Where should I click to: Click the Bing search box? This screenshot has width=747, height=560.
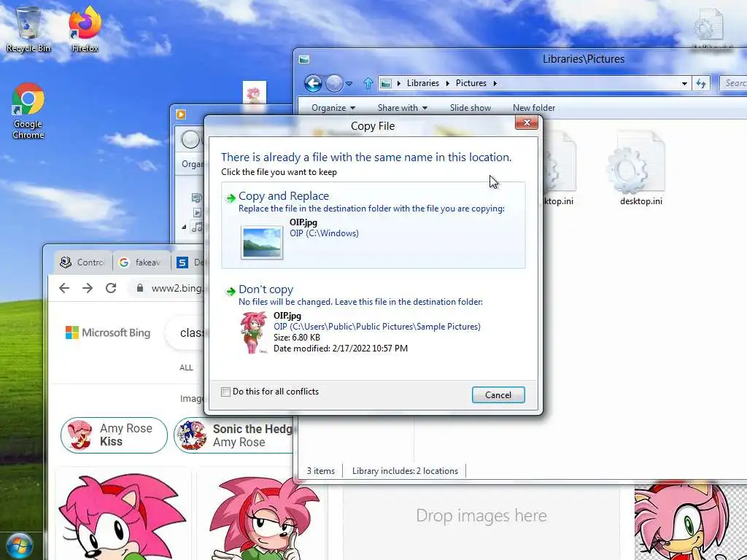(186, 332)
